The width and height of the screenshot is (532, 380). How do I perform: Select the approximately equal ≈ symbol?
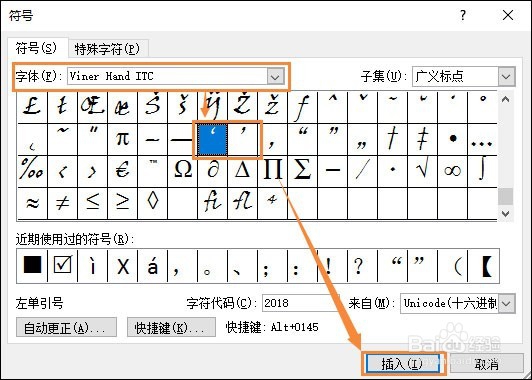click(33, 203)
